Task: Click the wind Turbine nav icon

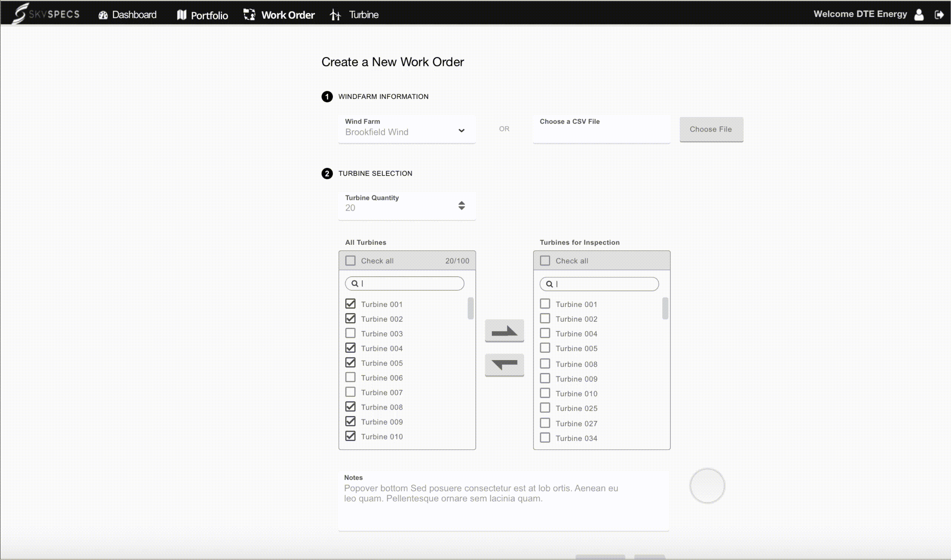Action: coord(335,15)
